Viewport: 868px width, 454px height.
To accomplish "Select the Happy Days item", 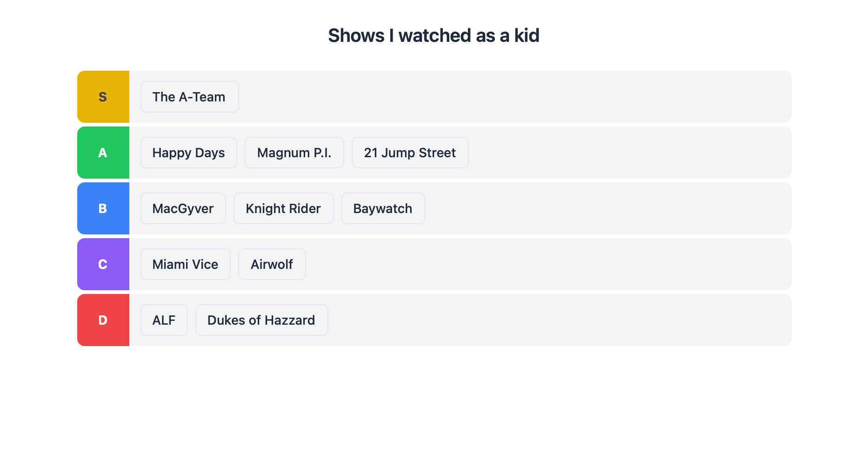I will pyautogui.click(x=188, y=153).
